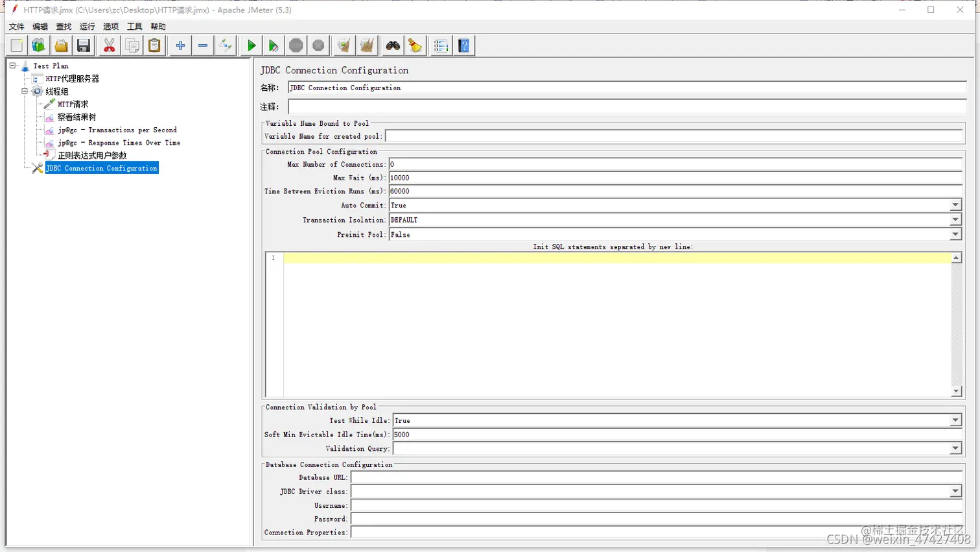The width and height of the screenshot is (980, 552).
Task: Expand all tree nodes with plus icon
Action: point(180,45)
